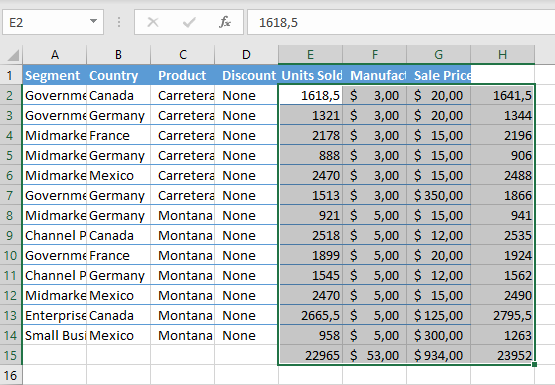Open the Name Box dropdown arrow
The width and height of the screenshot is (555, 385).
(x=93, y=22)
